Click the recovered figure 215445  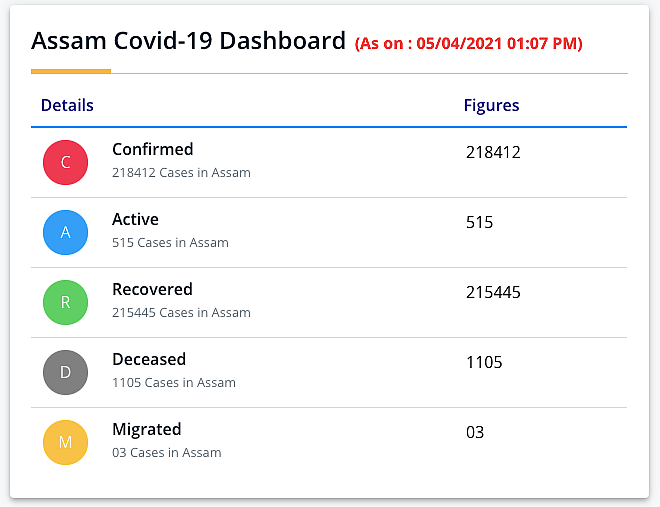tap(493, 292)
